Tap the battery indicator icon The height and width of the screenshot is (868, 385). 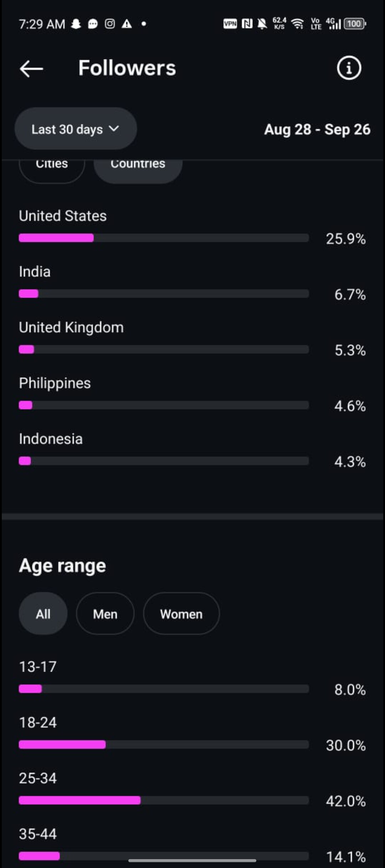(355, 24)
